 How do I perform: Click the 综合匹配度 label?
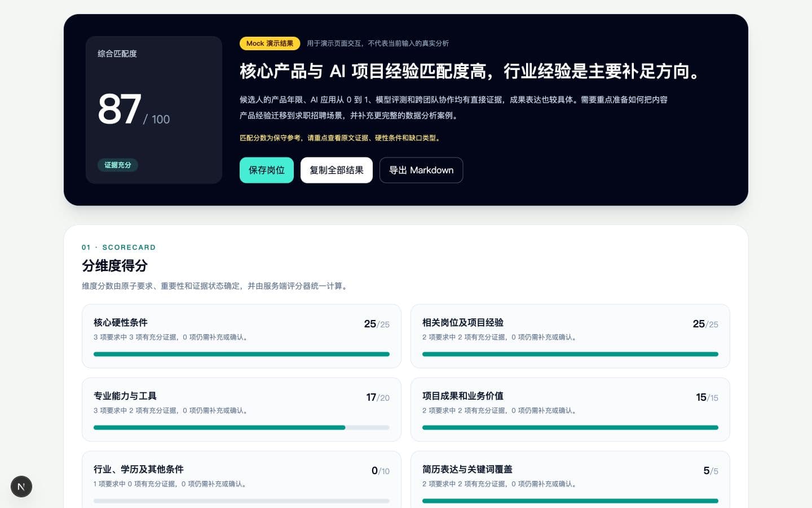coord(117,54)
